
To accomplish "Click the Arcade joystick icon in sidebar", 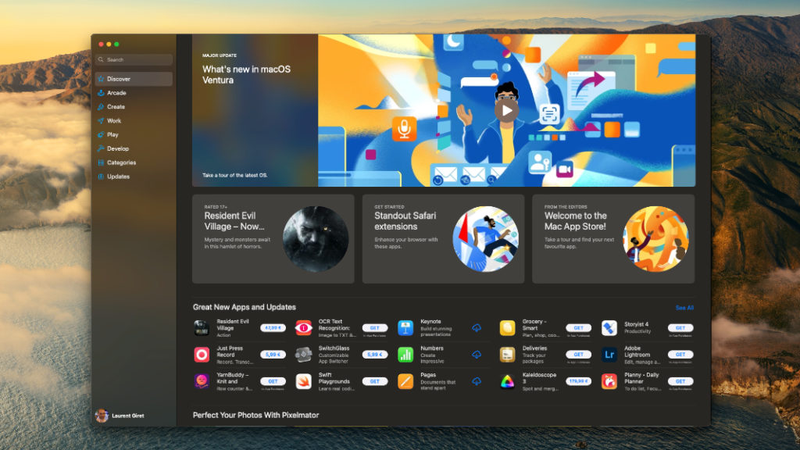I will tap(101, 93).
